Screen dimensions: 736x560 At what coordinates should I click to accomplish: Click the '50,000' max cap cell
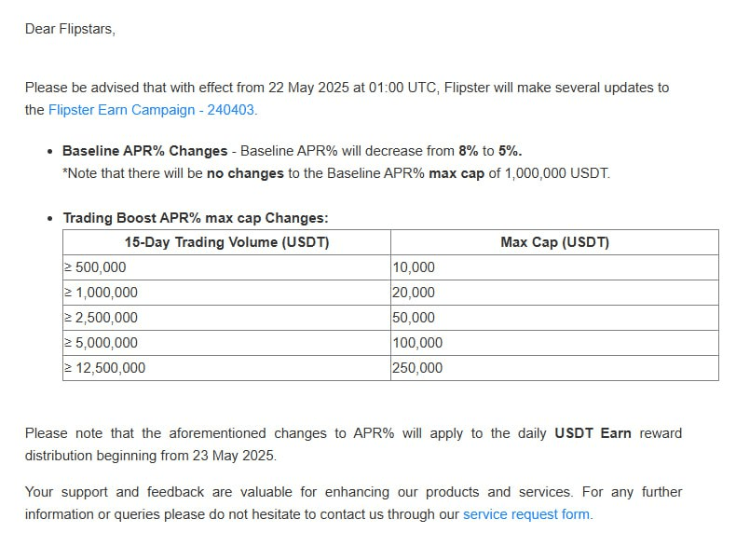click(x=555, y=318)
